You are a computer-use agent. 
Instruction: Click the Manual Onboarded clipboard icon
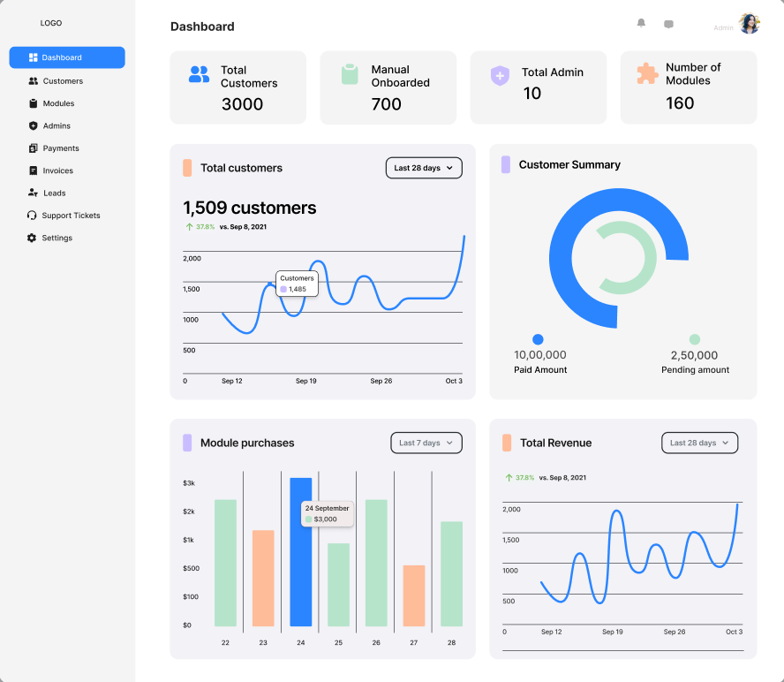pos(350,74)
